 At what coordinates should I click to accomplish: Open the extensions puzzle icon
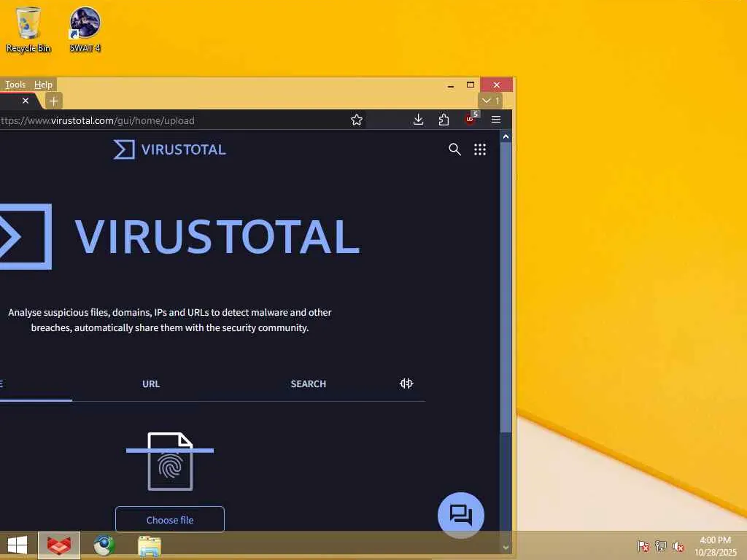coord(444,120)
